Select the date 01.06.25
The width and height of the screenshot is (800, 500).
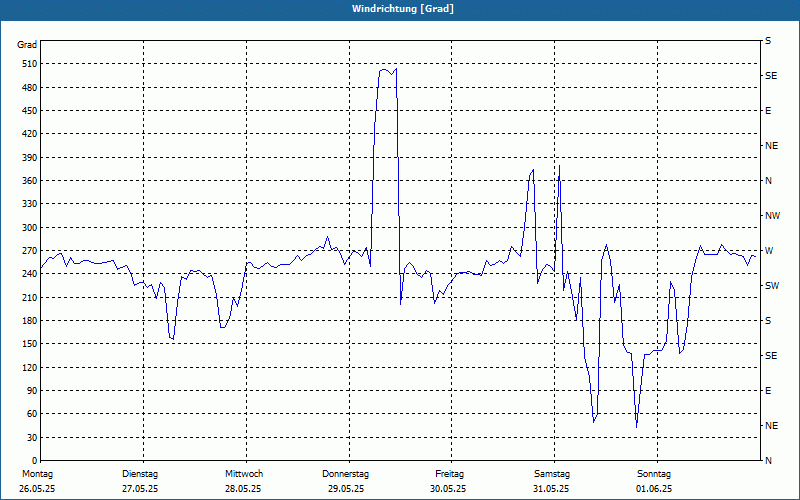click(x=654, y=489)
